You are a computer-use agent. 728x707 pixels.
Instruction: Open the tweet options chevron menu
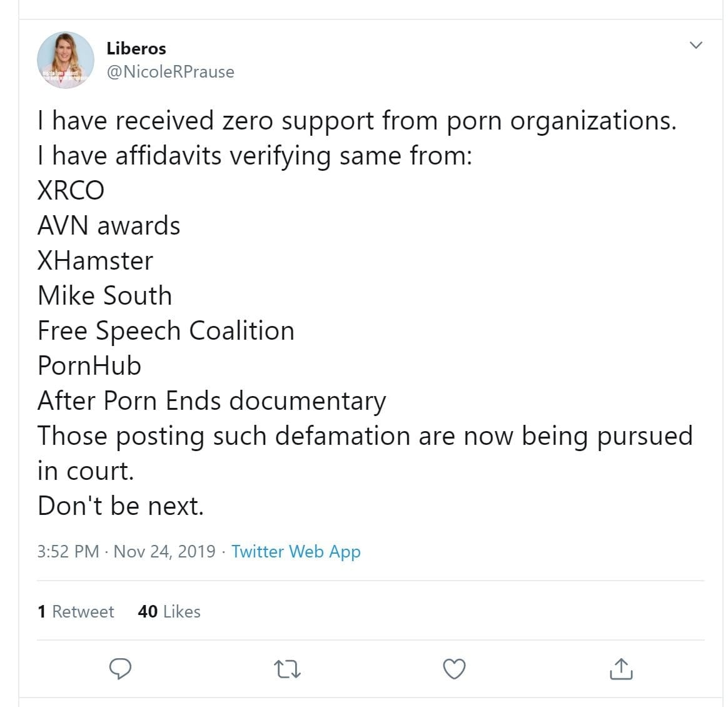click(695, 45)
